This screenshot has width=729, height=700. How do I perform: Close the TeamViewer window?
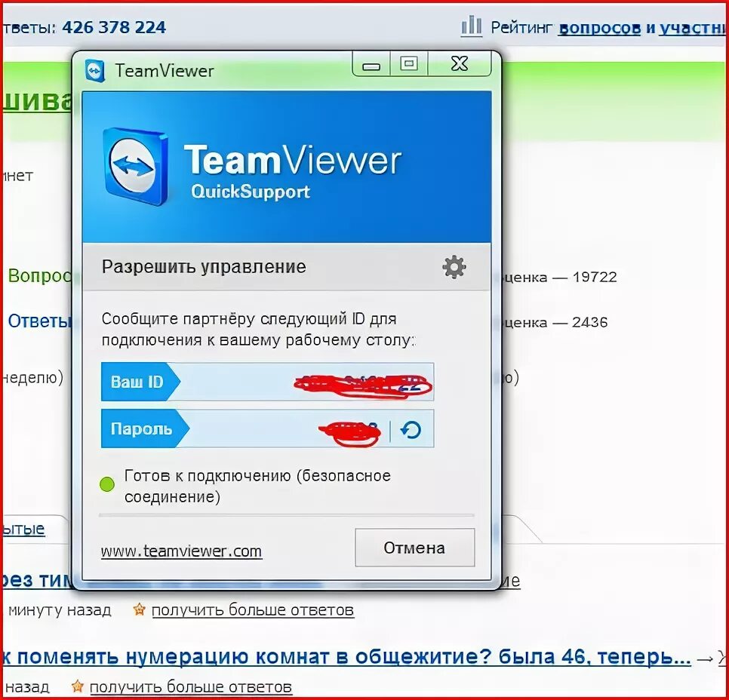460,63
